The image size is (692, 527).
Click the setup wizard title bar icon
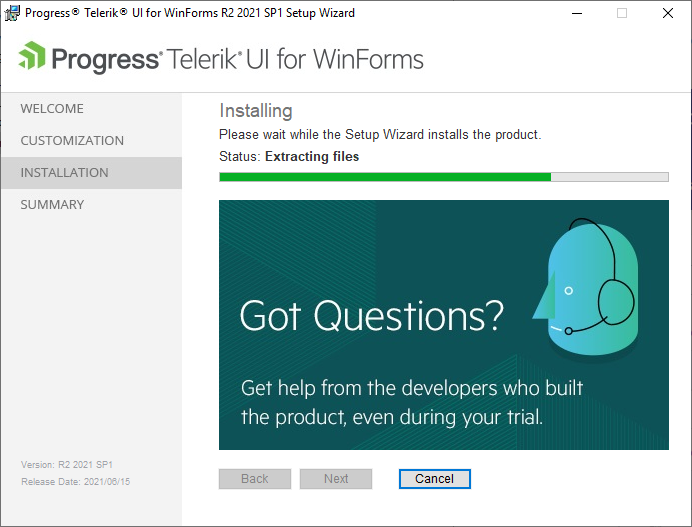coord(12,13)
